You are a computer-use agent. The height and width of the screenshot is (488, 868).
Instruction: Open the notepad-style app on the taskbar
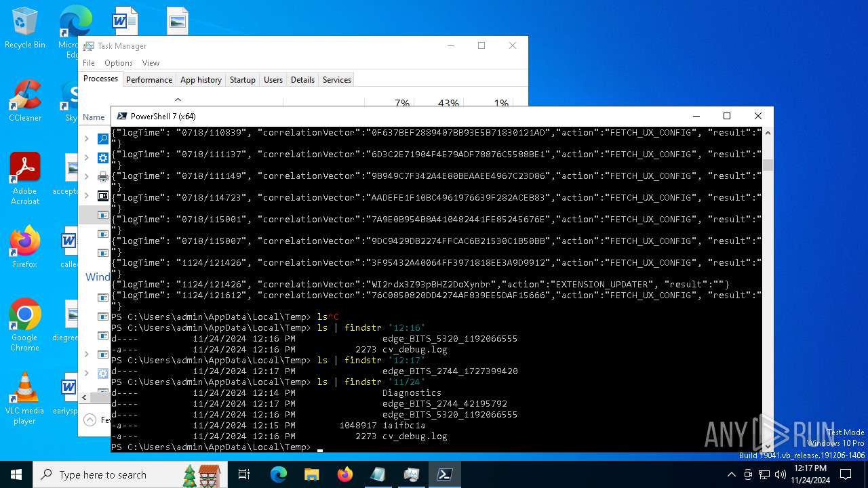tap(378, 474)
